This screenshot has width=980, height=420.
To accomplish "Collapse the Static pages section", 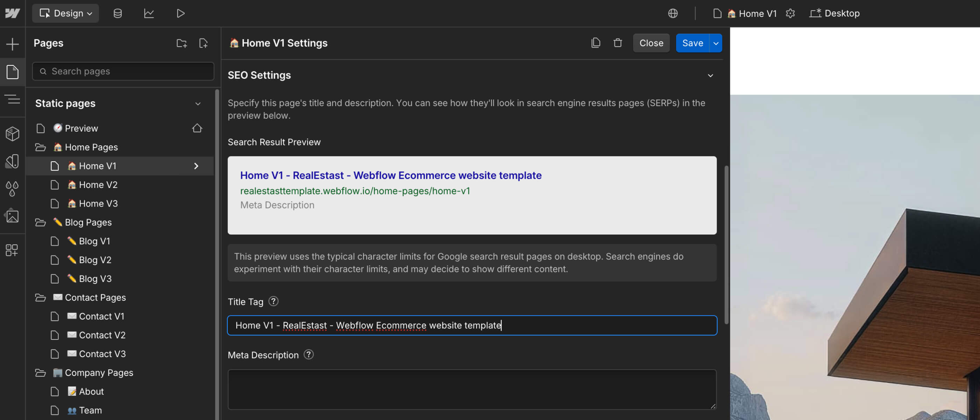I will pos(198,103).
